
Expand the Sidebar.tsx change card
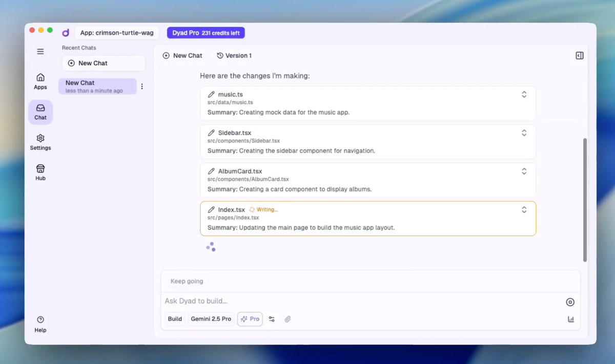point(524,133)
